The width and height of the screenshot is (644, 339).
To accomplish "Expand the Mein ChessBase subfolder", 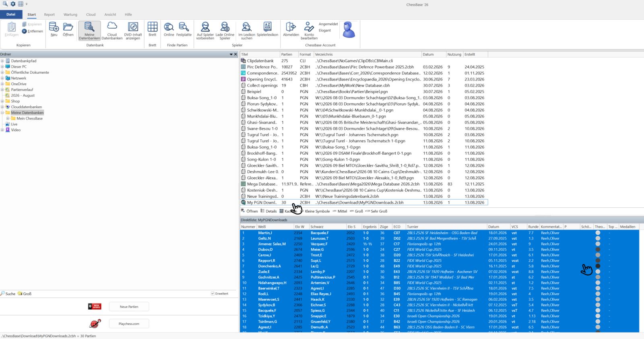I will pos(8,118).
